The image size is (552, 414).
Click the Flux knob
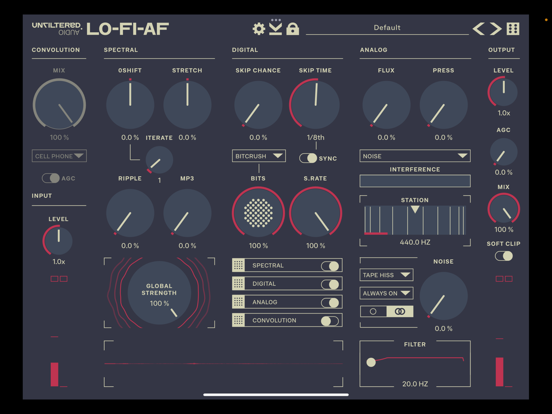click(386, 105)
